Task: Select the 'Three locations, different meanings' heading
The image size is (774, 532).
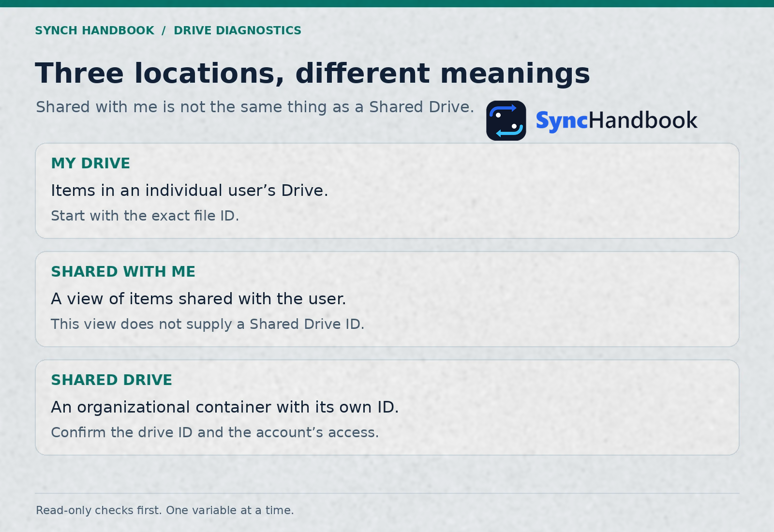Action: click(x=313, y=73)
